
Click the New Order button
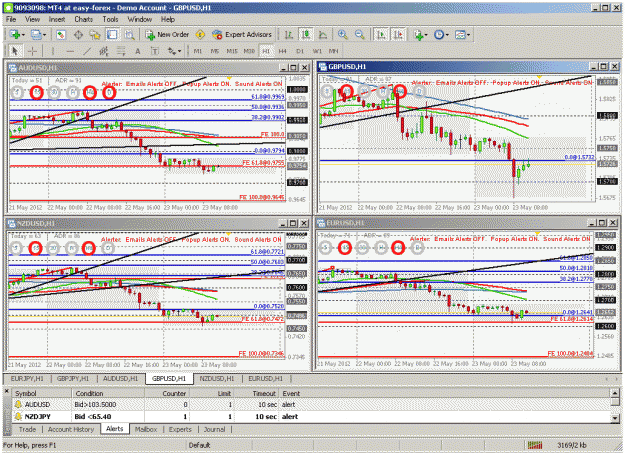coord(167,35)
